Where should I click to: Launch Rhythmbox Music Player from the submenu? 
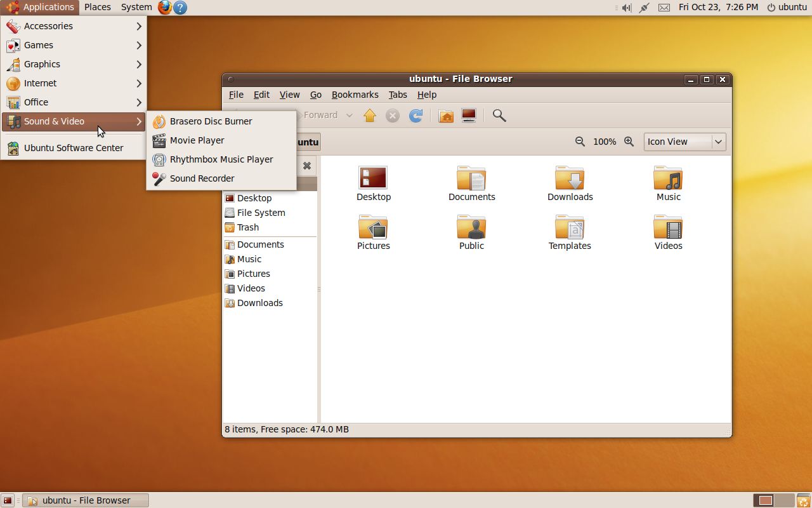[x=220, y=159]
